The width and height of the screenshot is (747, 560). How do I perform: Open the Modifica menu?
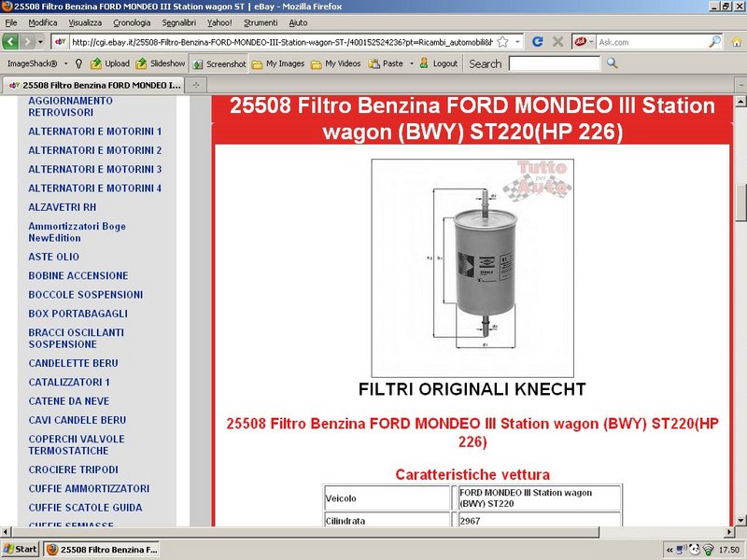pos(43,22)
